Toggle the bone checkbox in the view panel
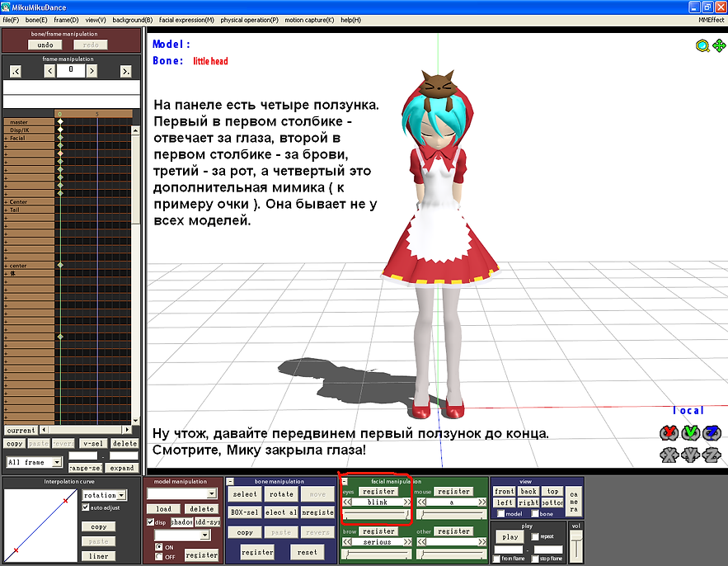Viewport: 728px width, 566px height. click(x=535, y=513)
